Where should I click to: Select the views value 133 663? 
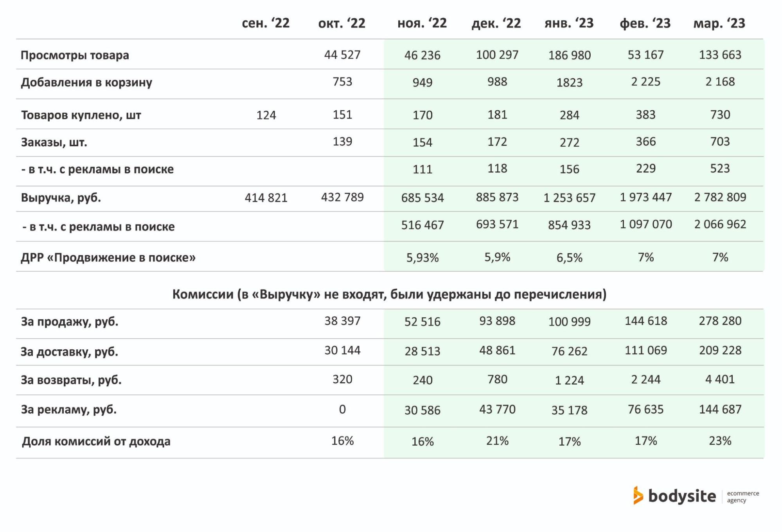click(720, 55)
